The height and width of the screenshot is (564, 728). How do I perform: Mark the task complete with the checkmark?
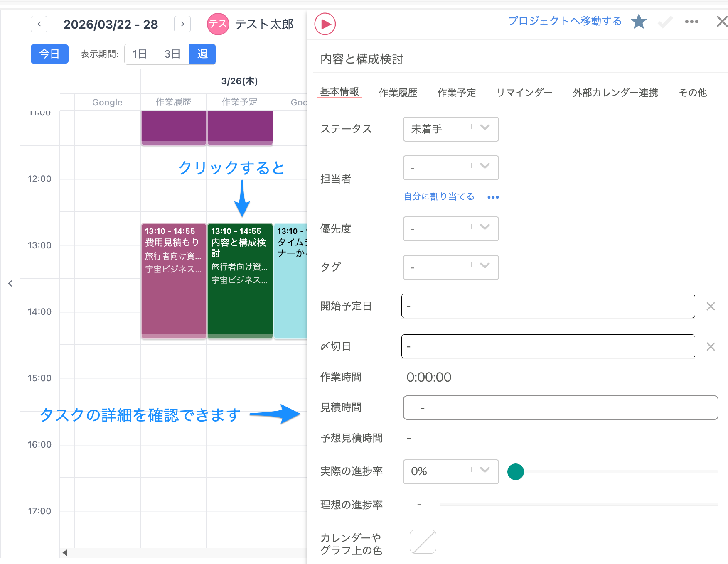pos(664,22)
